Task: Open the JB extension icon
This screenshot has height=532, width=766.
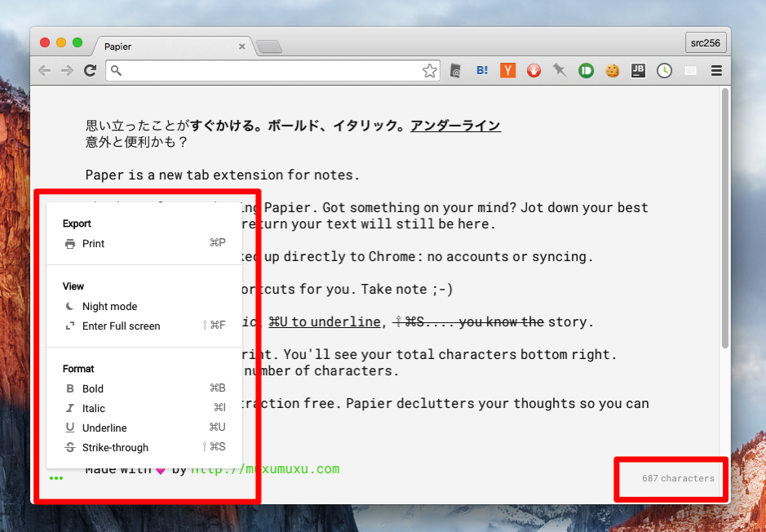Action: [x=638, y=71]
